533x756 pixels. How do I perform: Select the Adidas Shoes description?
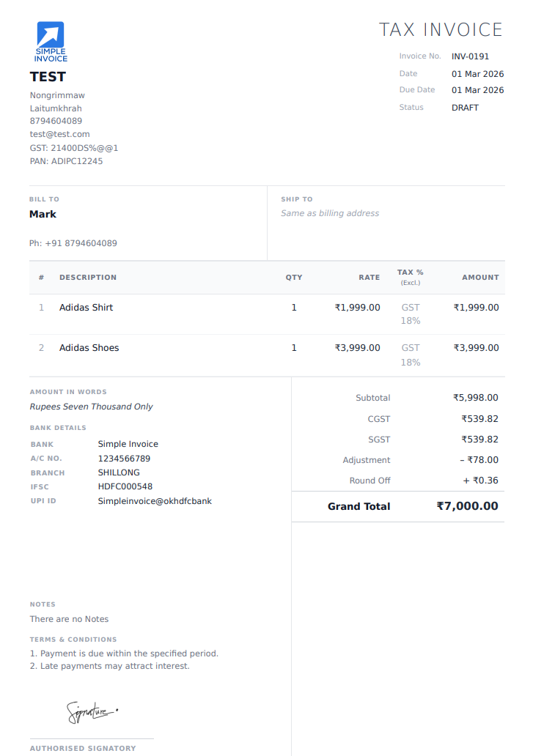(89, 348)
